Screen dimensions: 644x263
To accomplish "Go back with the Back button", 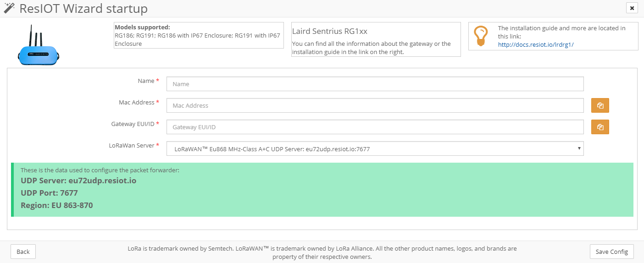I will coord(23,252).
